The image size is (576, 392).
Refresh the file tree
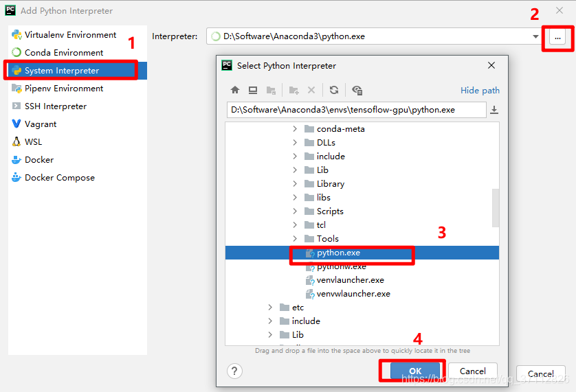[334, 90]
